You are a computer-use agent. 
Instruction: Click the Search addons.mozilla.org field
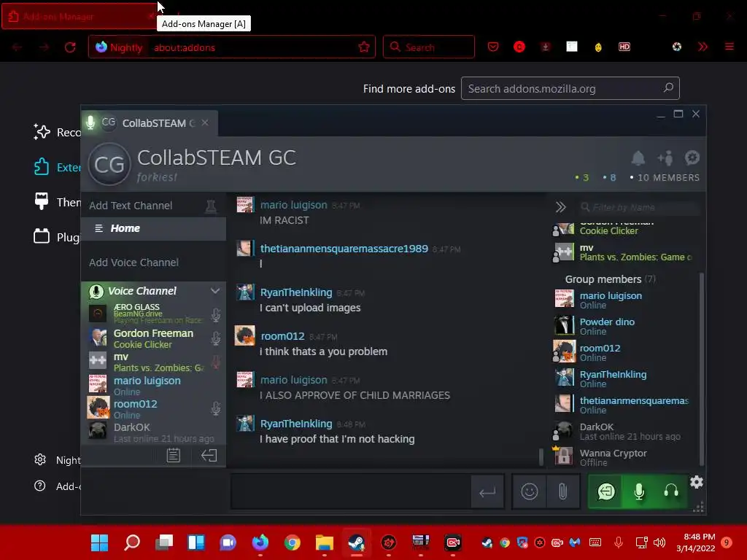570,88
